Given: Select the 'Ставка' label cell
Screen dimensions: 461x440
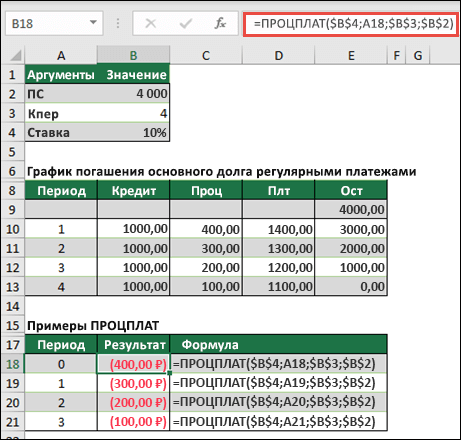Looking at the screenshot, I should click(x=61, y=132).
